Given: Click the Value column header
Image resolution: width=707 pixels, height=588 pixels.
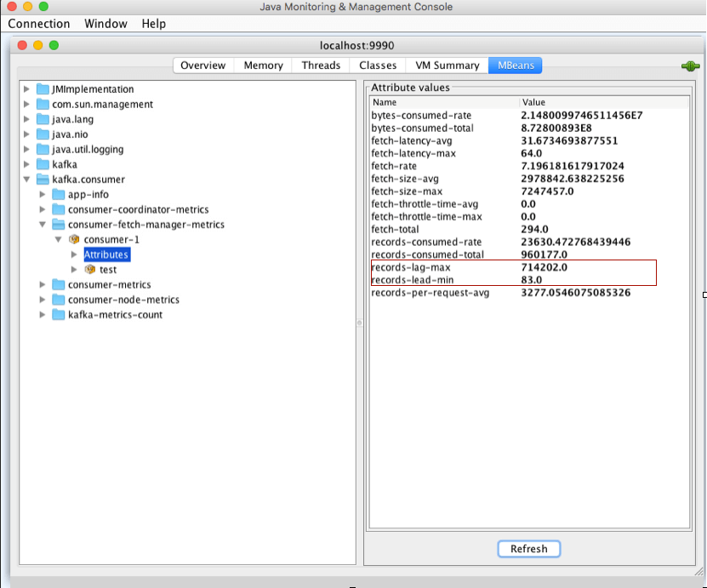Looking at the screenshot, I should 533,102.
